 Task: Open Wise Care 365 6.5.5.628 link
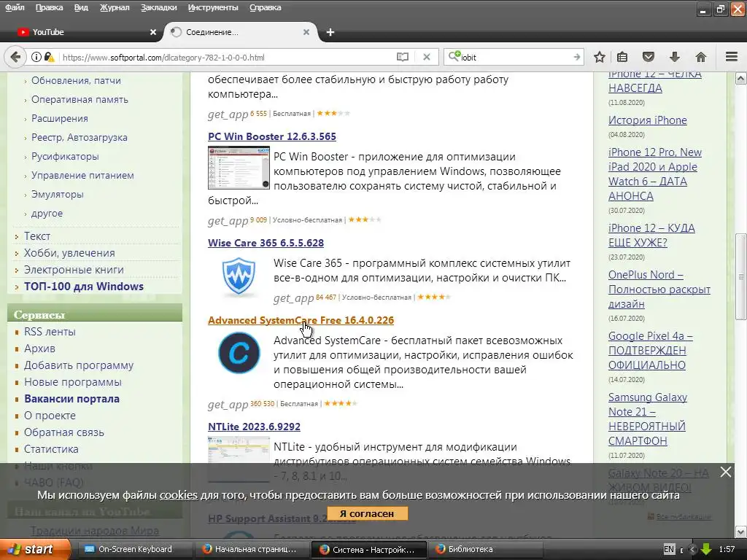click(x=266, y=243)
